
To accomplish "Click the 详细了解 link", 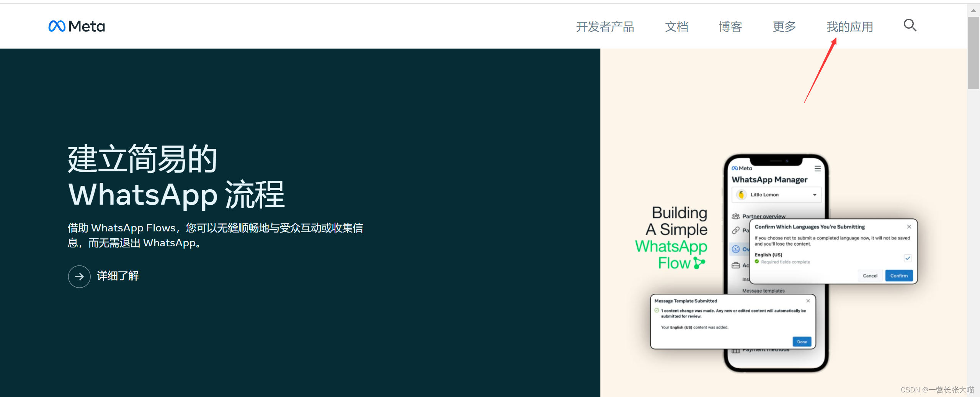I will coord(117,276).
